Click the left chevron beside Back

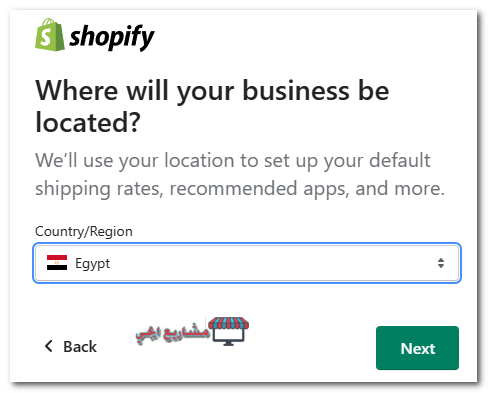click(x=49, y=346)
